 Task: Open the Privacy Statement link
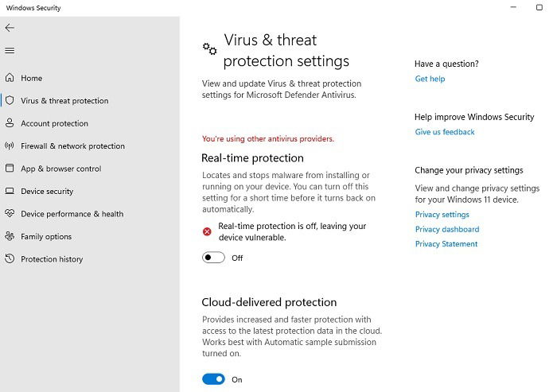[446, 244]
